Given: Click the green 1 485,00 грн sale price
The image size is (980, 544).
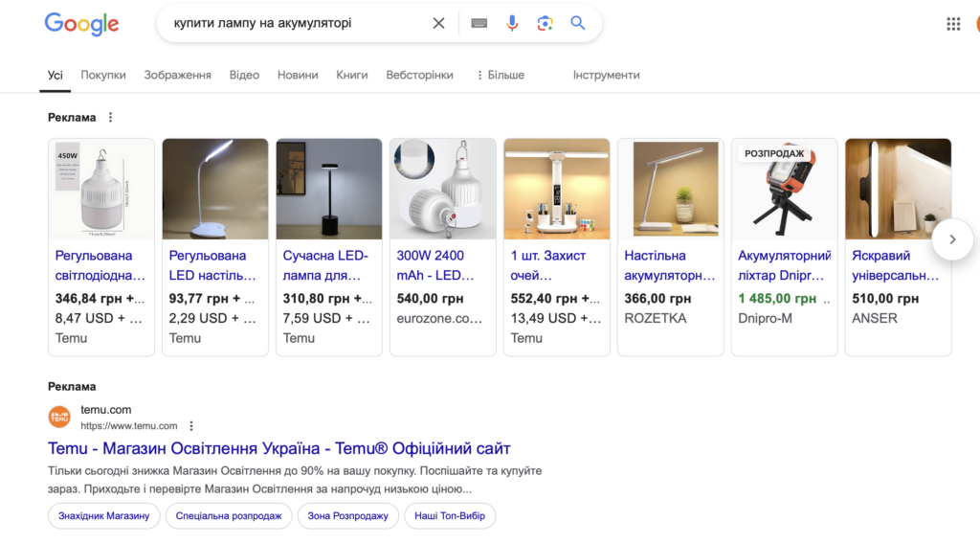Looking at the screenshot, I should 777,299.
